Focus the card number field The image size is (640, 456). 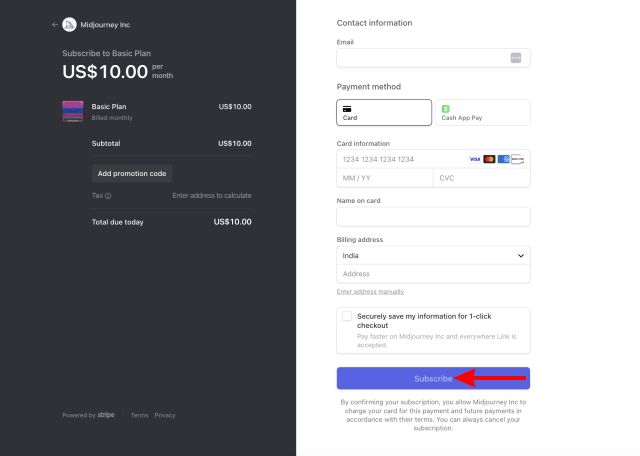pyautogui.click(x=433, y=159)
